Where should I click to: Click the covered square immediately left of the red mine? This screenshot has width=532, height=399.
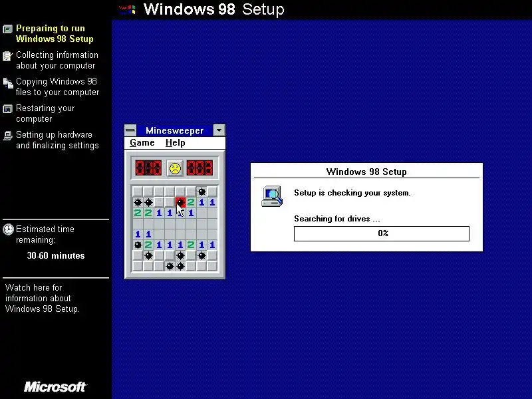click(x=170, y=203)
